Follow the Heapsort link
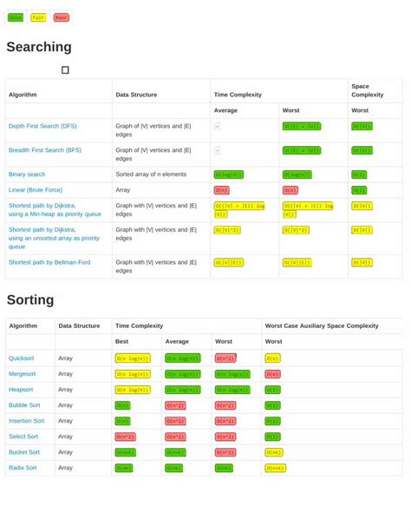Screen dimensions: 411x532 click(x=21, y=389)
